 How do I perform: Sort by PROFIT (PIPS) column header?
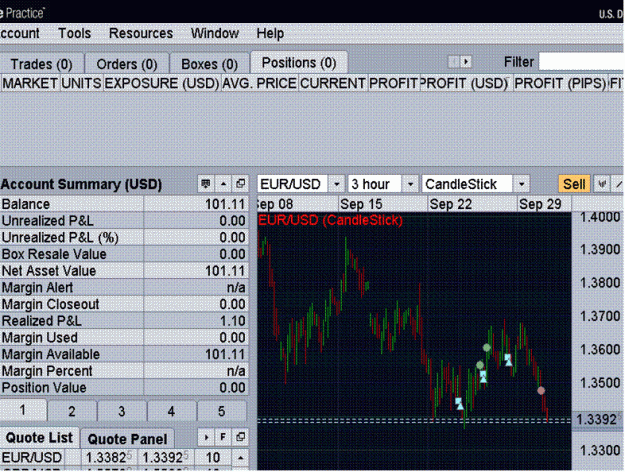[560, 83]
